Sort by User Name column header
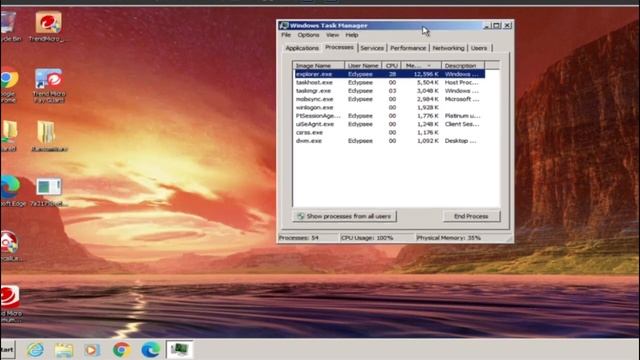This screenshot has height=360, width=640. click(363, 66)
